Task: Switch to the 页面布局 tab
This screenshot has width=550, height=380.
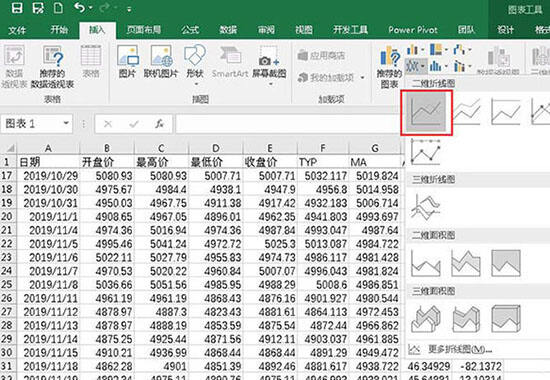Action: [x=143, y=29]
